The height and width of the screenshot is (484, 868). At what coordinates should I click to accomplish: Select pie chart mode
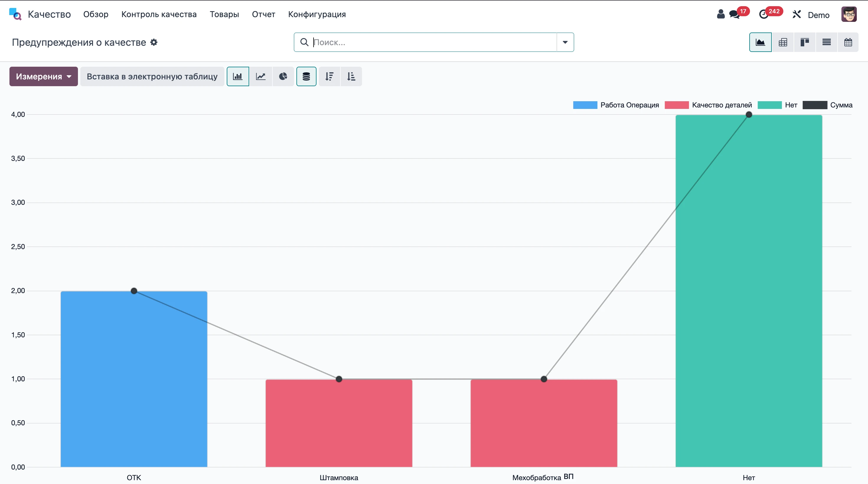[x=283, y=76]
